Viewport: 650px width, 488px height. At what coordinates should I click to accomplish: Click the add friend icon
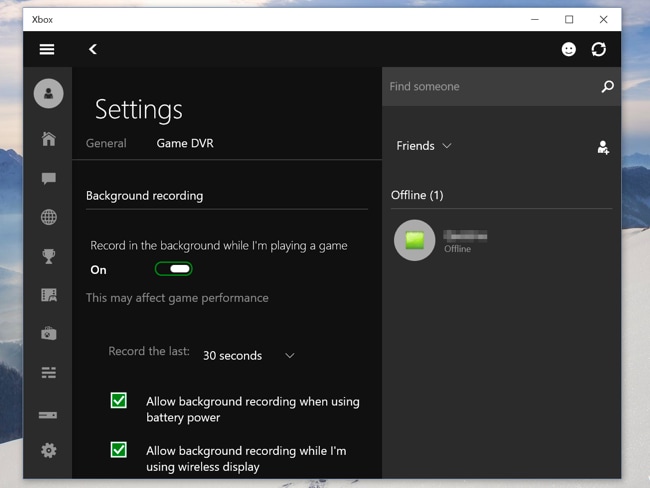(603, 147)
